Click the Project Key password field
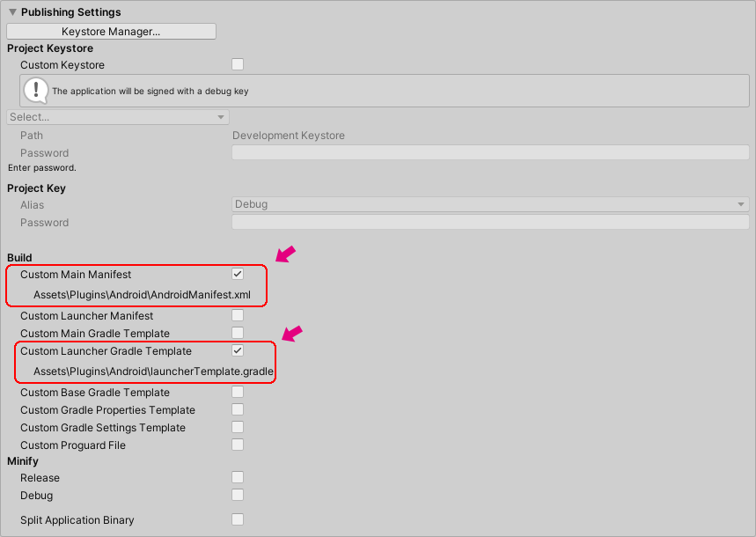This screenshot has height=537, width=756. click(x=490, y=222)
